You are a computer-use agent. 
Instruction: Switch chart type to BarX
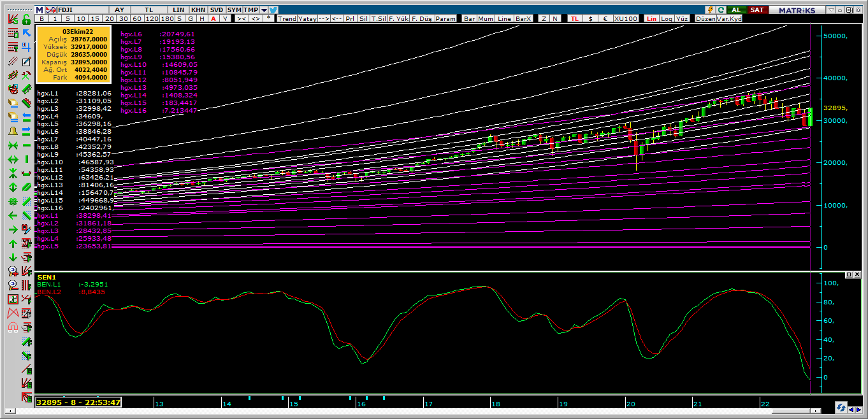523,18
